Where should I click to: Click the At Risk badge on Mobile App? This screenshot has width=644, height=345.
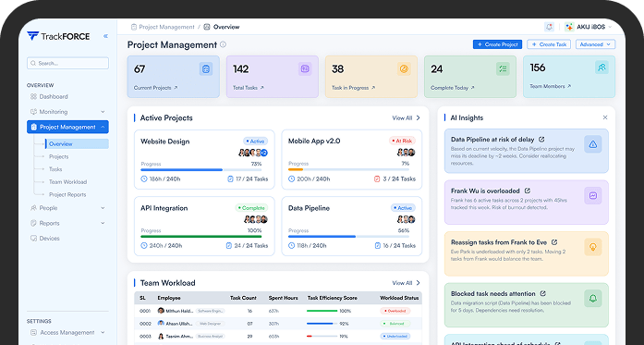(x=402, y=141)
